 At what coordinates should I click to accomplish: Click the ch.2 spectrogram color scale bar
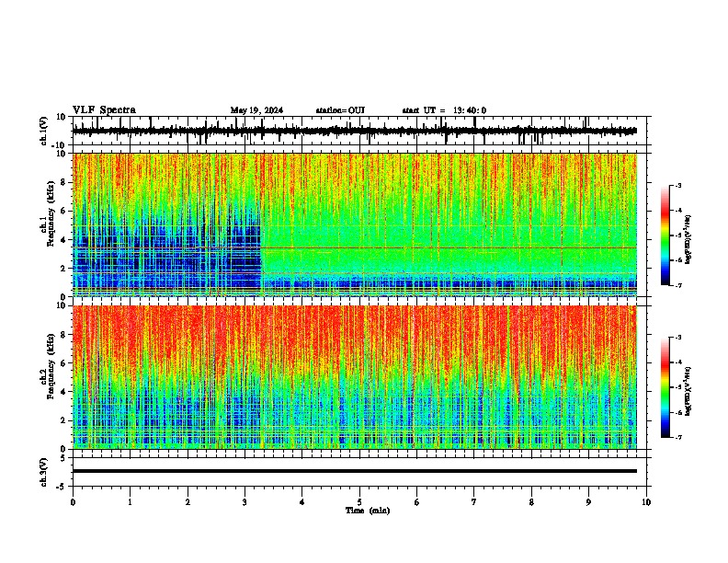665,387
